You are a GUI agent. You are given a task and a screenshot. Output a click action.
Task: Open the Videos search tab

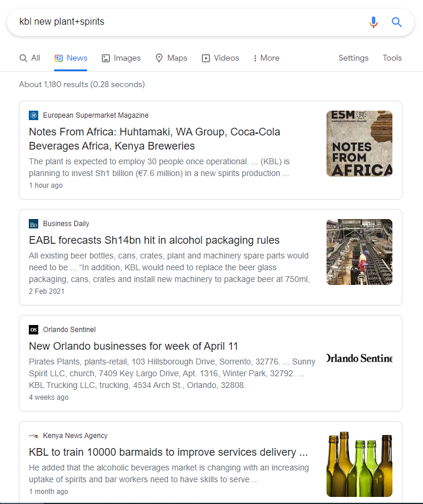pos(221,58)
